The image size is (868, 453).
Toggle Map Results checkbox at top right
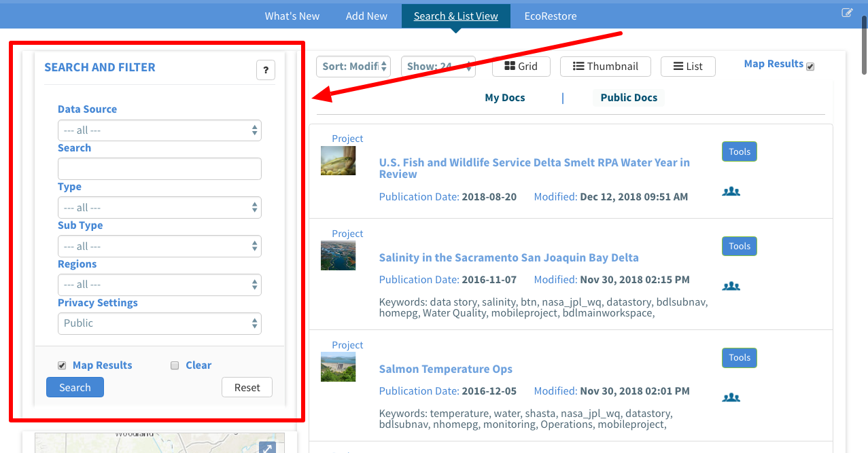(x=810, y=67)
